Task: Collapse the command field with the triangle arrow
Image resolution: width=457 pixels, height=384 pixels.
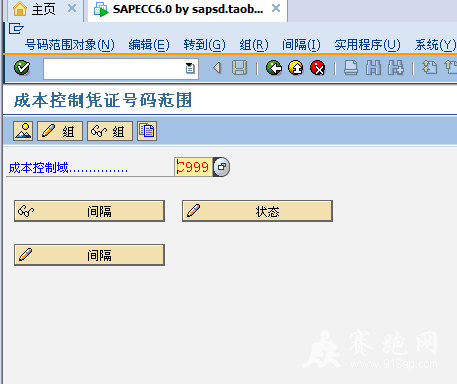Action: pos(217,68)
